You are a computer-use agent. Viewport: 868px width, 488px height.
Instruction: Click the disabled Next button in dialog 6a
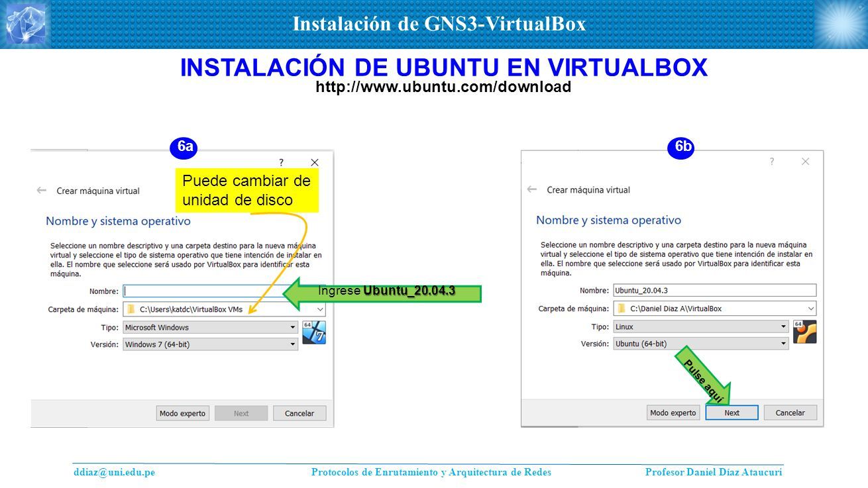[x=241, y=413]
